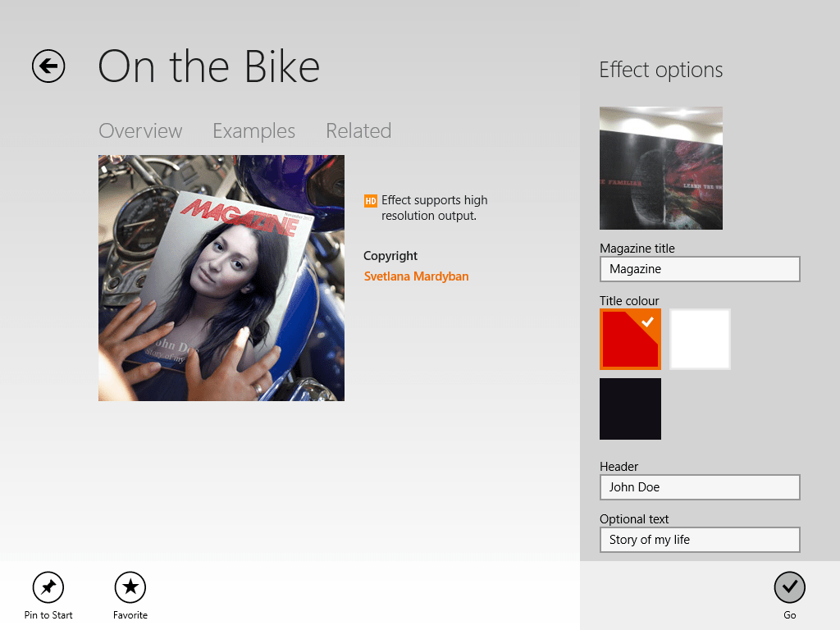Pick the white title colour swatch
This screenshot has width=840, height=630.
[700, 340]
